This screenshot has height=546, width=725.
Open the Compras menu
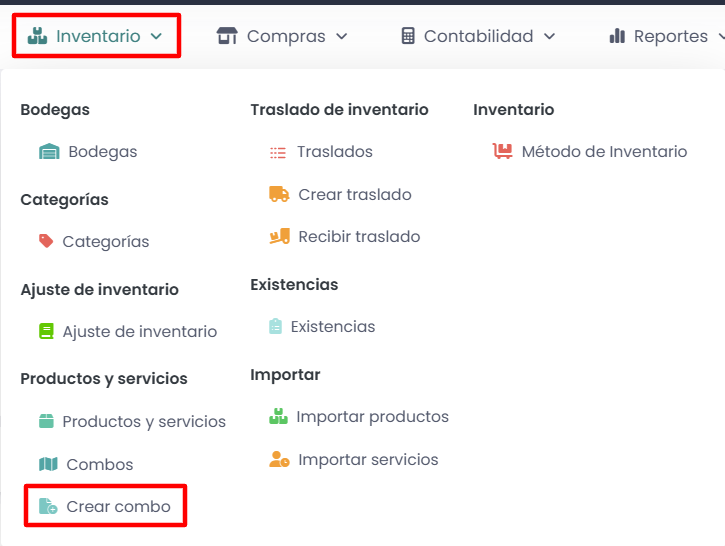point(285,36)
